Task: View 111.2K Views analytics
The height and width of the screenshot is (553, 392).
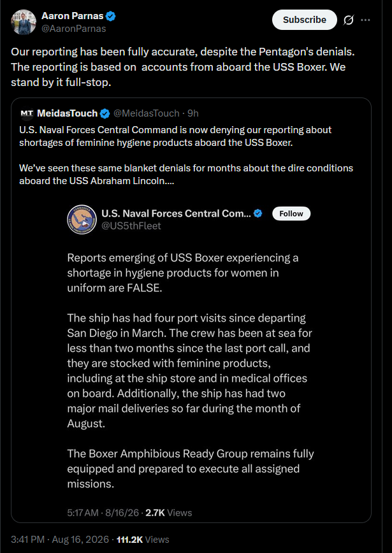Action: click(x=143, y=539)
